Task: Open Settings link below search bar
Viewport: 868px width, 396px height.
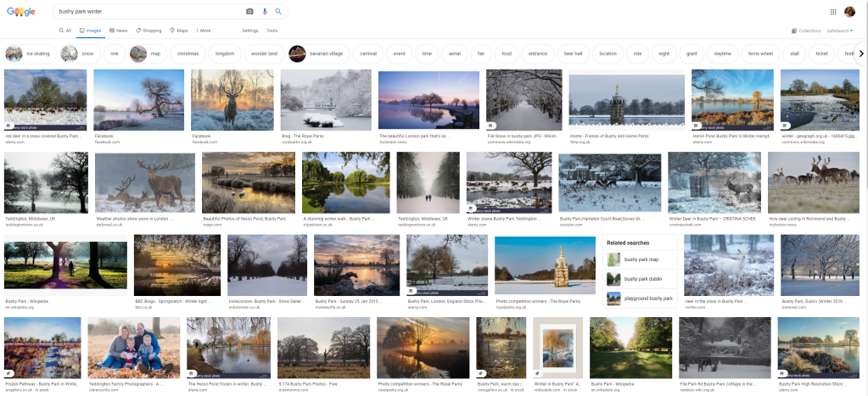Action: coord(250,31)
